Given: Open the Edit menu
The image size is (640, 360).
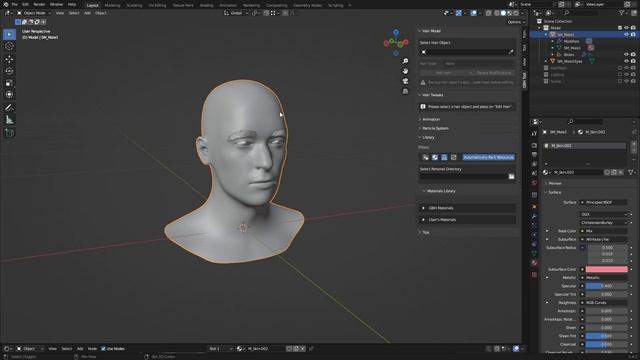Looking at the screenshot, I should tap(25, 4).
